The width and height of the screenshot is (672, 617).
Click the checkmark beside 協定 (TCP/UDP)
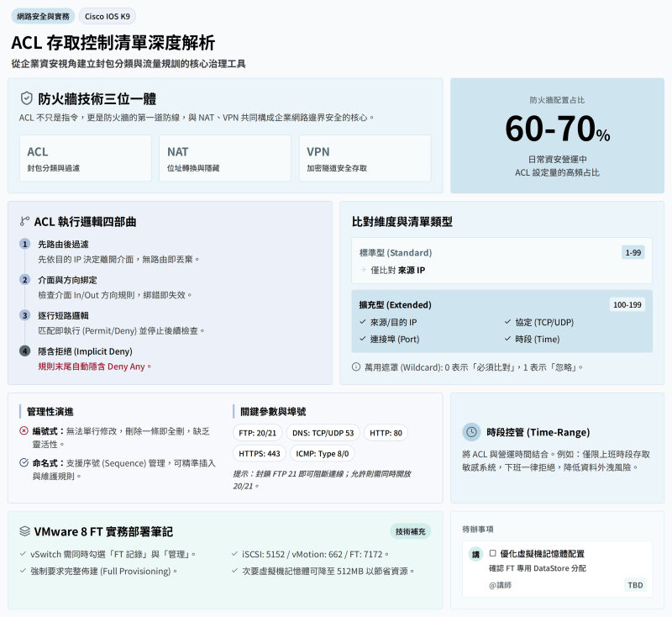coord(507,322)
